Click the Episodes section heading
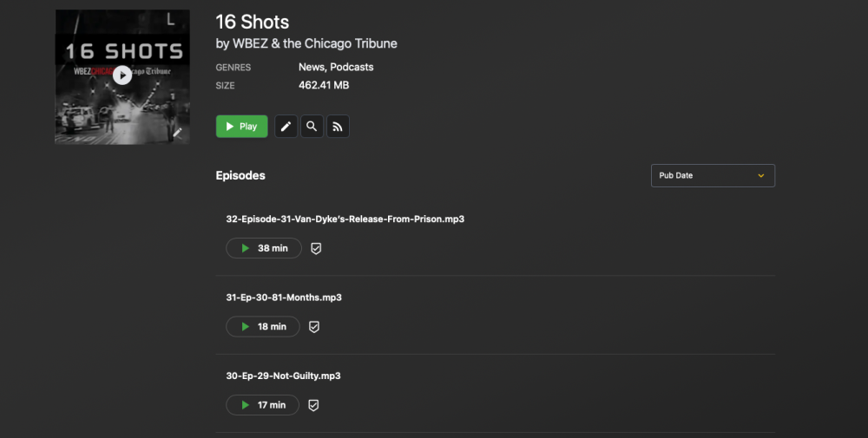 pos(240,175)
